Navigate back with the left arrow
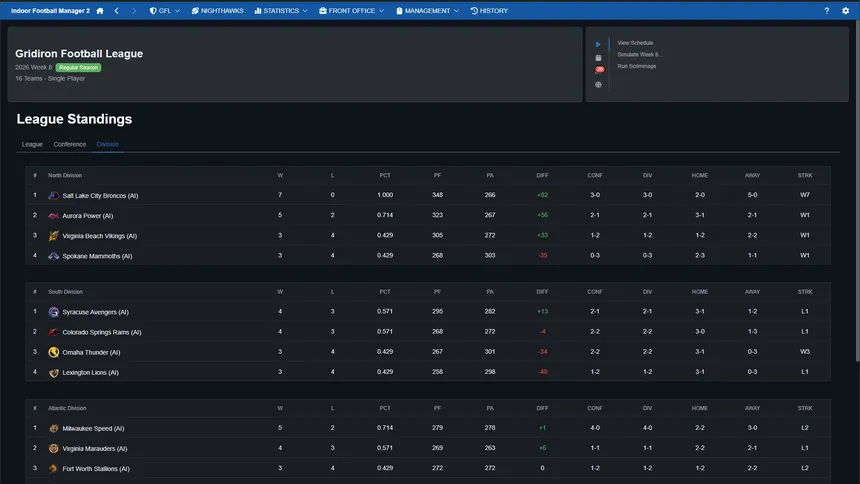Image resolution: width=860 pixels, height=484 pixels. [x=116, y=10]
